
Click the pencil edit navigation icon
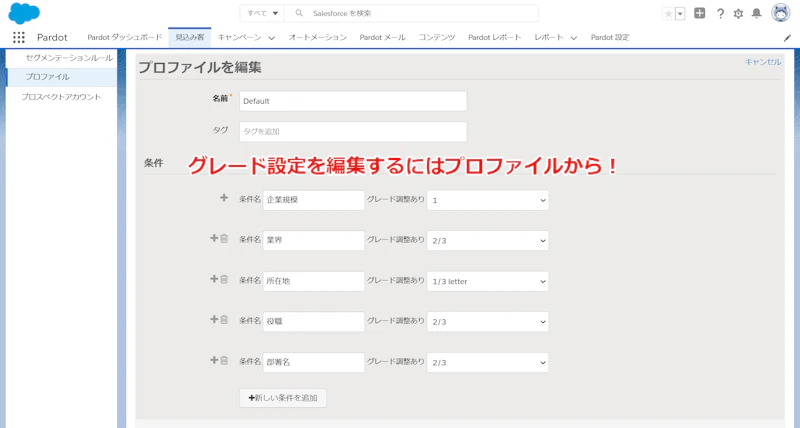pos(787,38)
